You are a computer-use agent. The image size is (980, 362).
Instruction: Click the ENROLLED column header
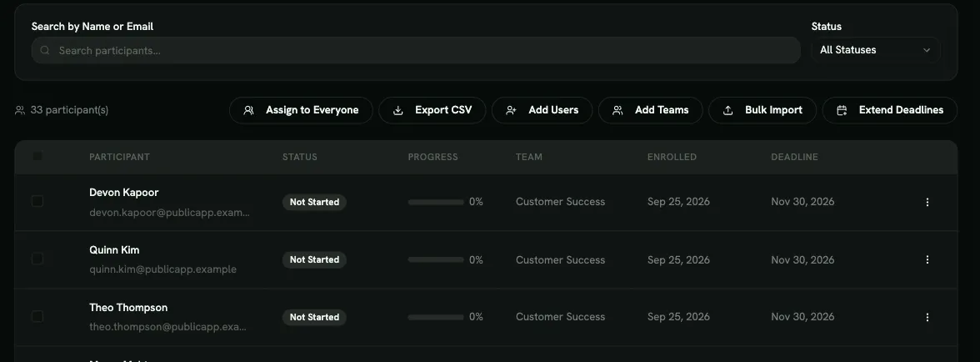point(672,157)
